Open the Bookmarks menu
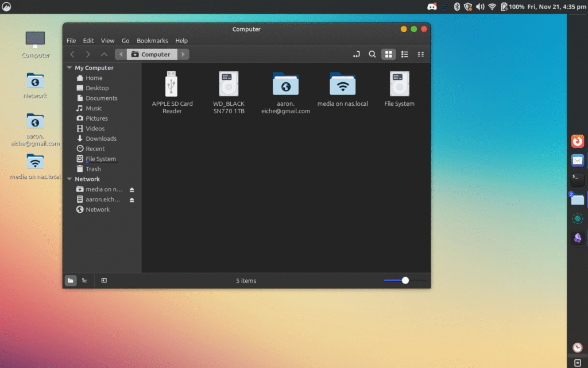588x368 pixels. point(152,41)
